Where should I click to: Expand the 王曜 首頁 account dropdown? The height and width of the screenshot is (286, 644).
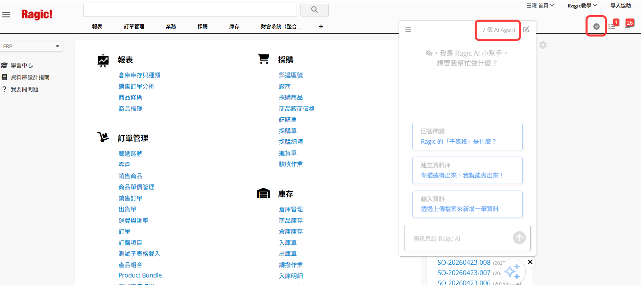pyautogui.click(x=540, y=5)
